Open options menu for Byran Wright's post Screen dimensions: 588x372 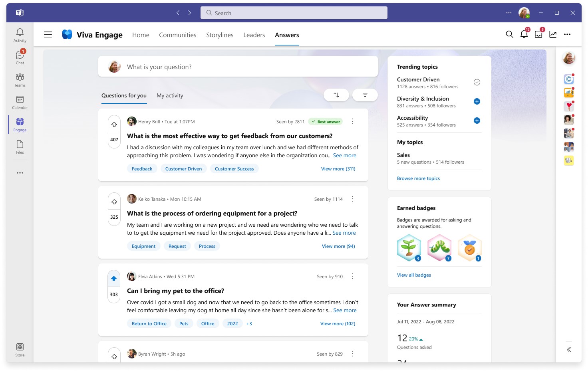(352, 354)
